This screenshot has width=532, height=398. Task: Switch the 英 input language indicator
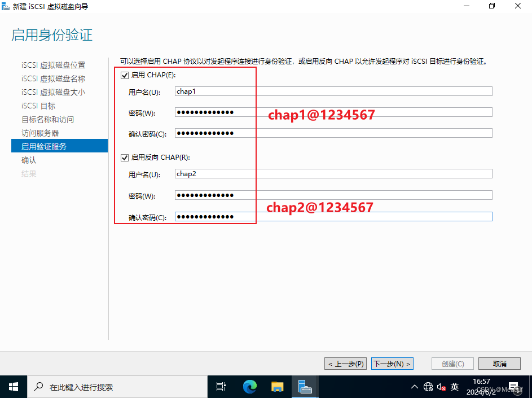(x=455, y=387)
